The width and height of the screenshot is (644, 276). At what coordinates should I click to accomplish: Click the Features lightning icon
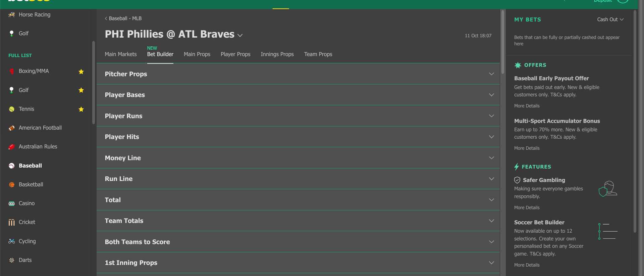tap(517, 167)
